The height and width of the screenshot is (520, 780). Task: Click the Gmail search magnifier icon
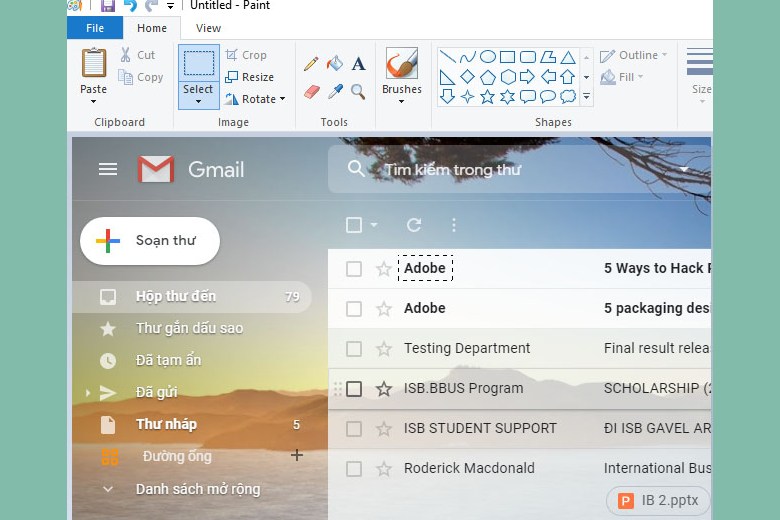356,169
